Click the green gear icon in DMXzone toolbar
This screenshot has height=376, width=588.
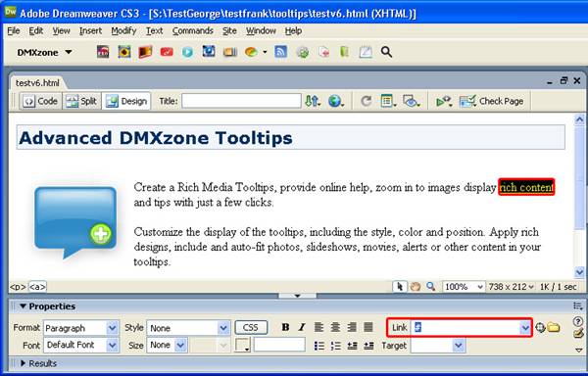tap(302, 52)
